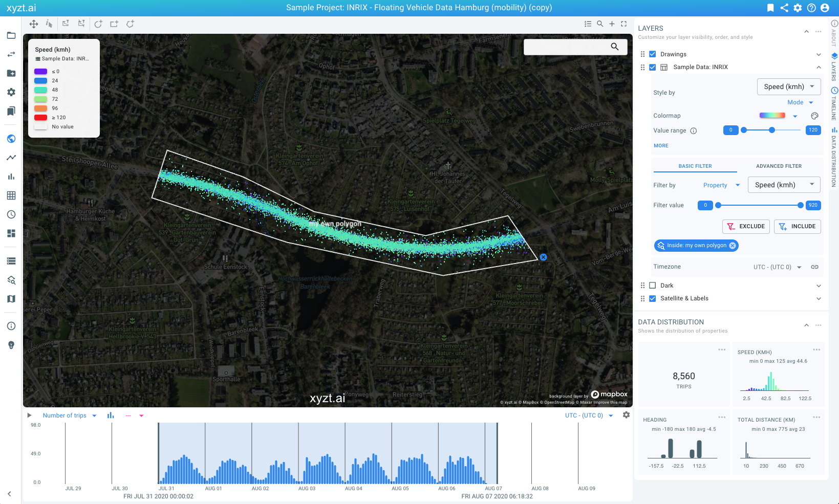Enter fullscreen map view

pos(623,24)
